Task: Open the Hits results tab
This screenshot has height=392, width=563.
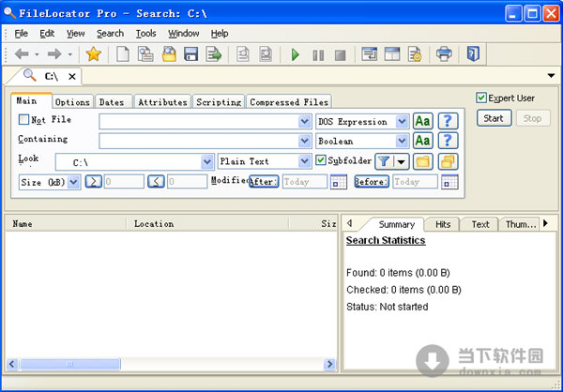Action: [x=443, y=224]
